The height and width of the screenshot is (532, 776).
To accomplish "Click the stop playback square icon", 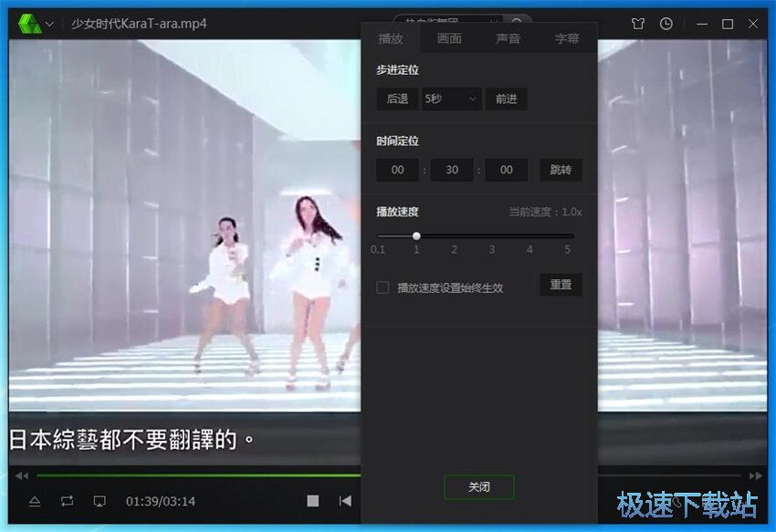I will [313, 501].
